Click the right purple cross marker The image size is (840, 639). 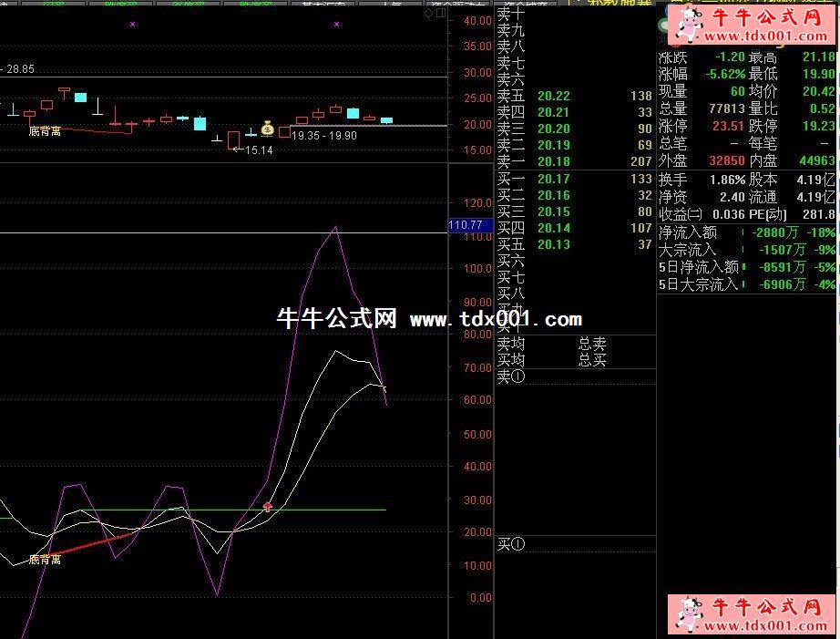tap(336, 24)
